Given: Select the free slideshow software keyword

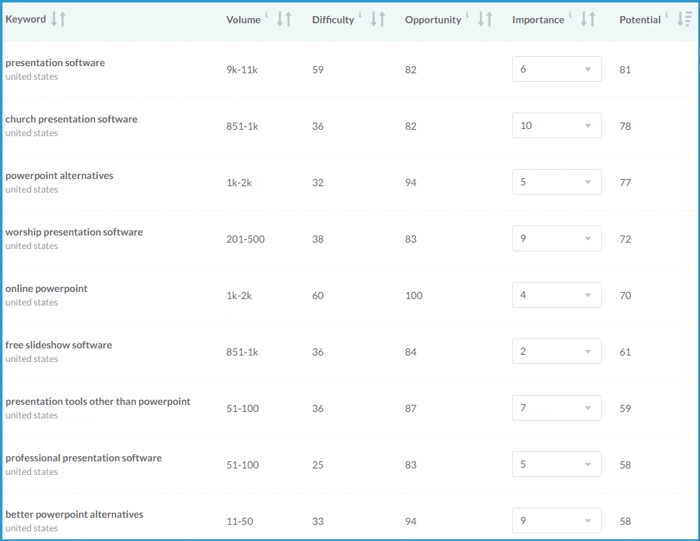Looking at the screenshot, I should (x=58, y=345).
